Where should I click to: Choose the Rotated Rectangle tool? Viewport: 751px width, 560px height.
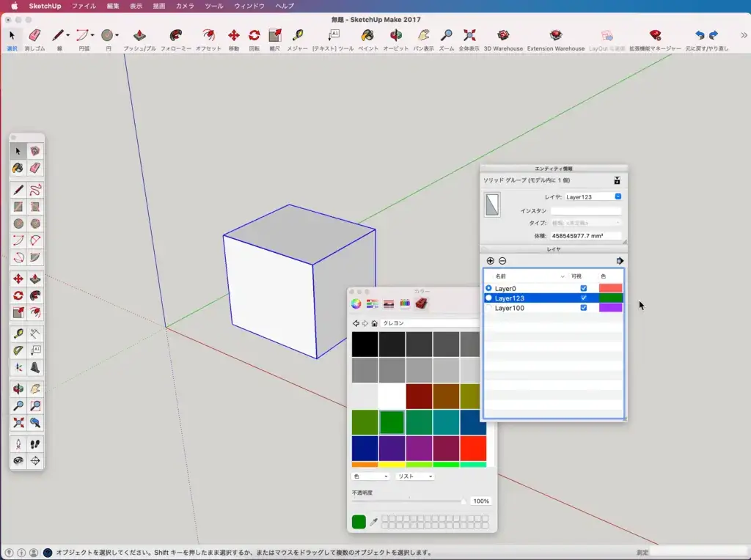[35, 207]
